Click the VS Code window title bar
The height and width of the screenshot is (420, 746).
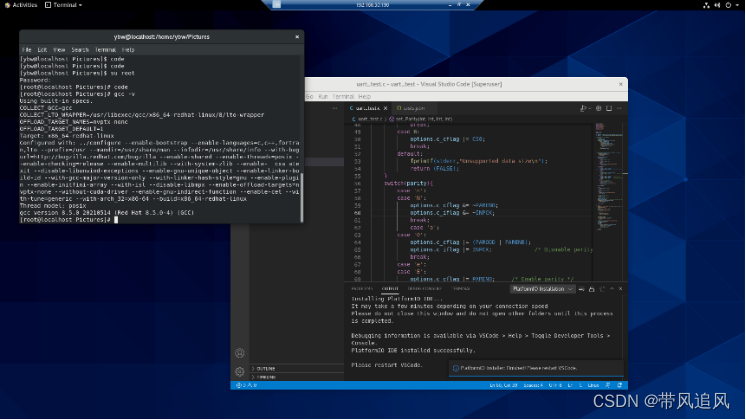click(429, 84)
